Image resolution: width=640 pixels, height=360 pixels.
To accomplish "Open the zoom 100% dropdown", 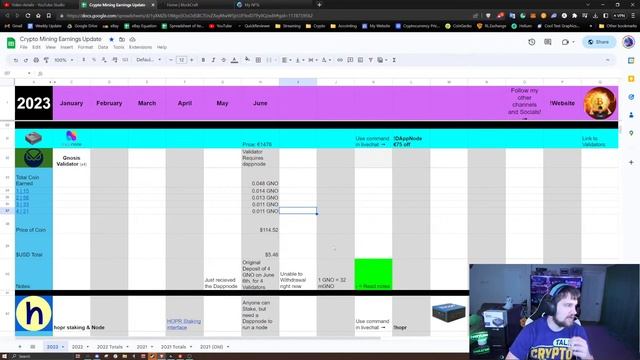I will [64, 60].
